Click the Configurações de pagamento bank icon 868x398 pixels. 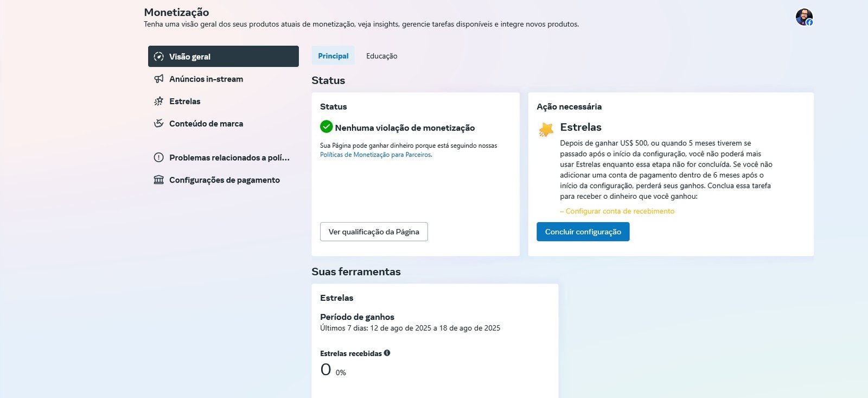158,180
